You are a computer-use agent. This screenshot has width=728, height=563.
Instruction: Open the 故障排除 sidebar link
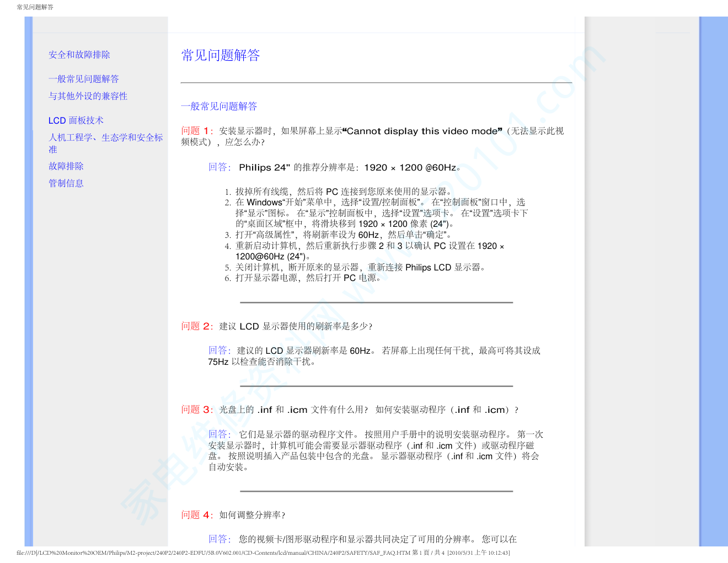(66, 166)
